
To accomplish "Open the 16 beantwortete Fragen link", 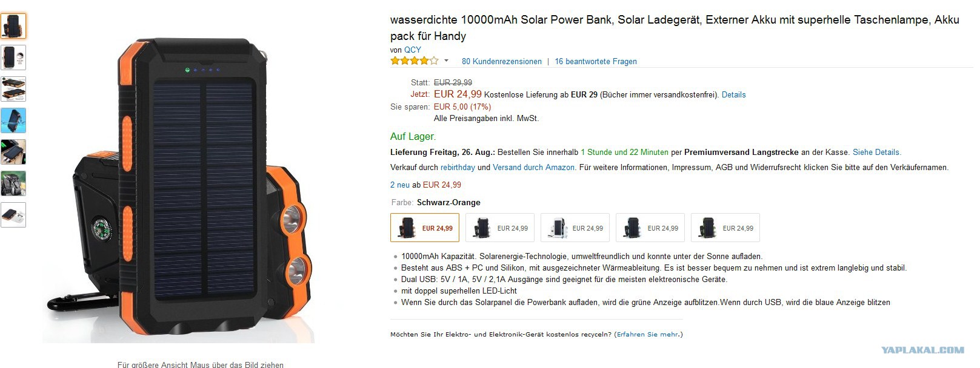I will click(x=596, y=61).
